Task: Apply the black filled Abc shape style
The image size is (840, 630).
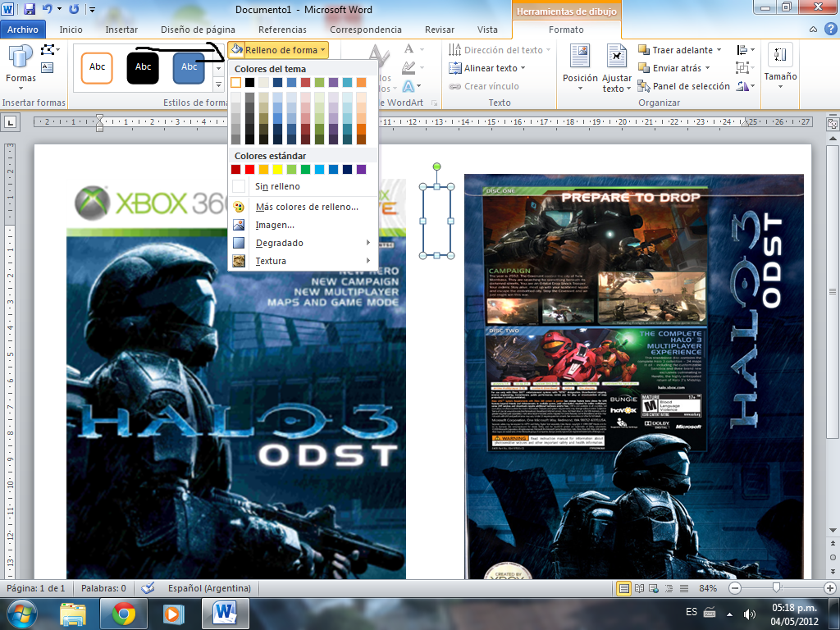Action: pyautogui.click(x=143, y=68)
